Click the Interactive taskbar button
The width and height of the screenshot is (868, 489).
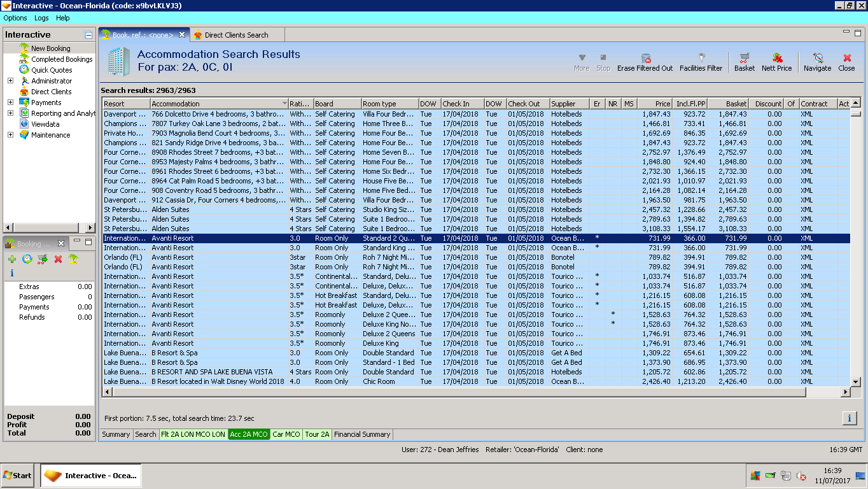(91, 475)
